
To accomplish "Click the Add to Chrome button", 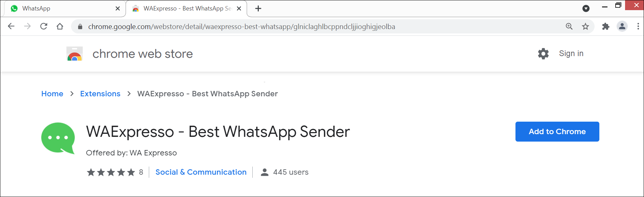I will pos(557,131).
